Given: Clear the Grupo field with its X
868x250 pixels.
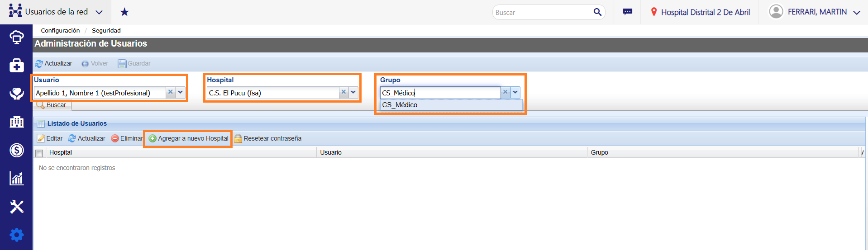Looking at the screenshot, I should (505, 92).
